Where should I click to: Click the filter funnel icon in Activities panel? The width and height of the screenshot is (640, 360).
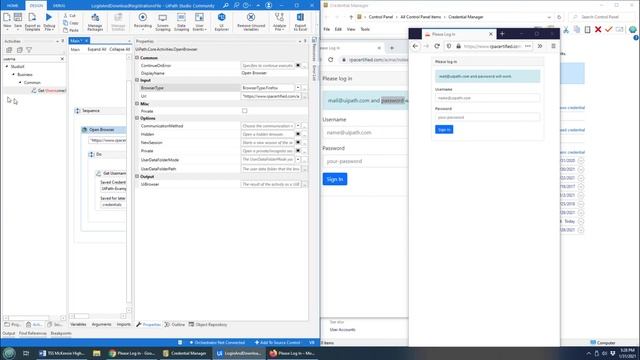tap(29, 50)
